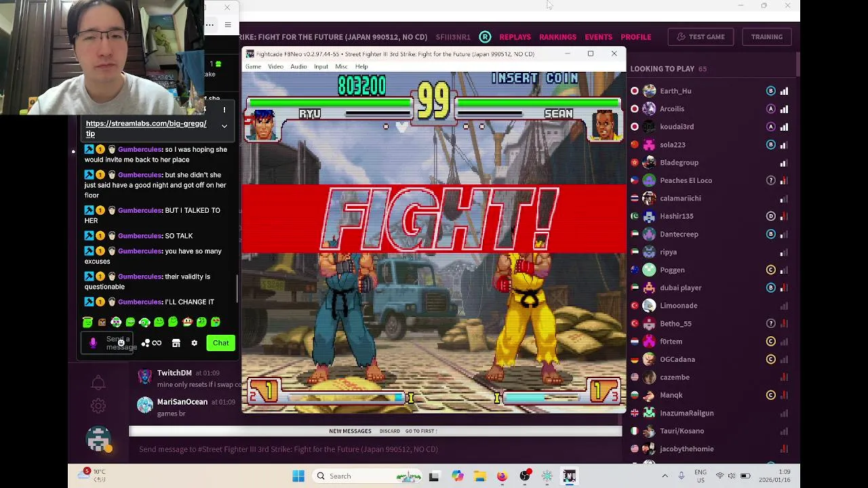Open Copilot from the taskbar

pos(457,476)
